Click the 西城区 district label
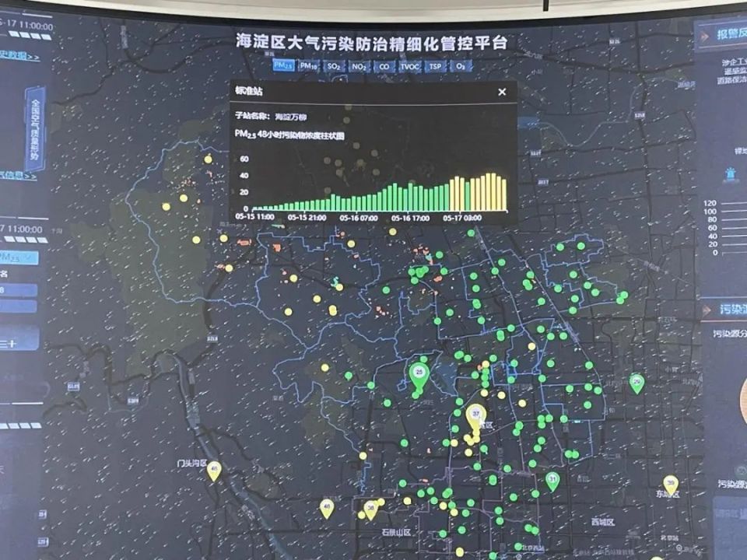 pos(603,523)
